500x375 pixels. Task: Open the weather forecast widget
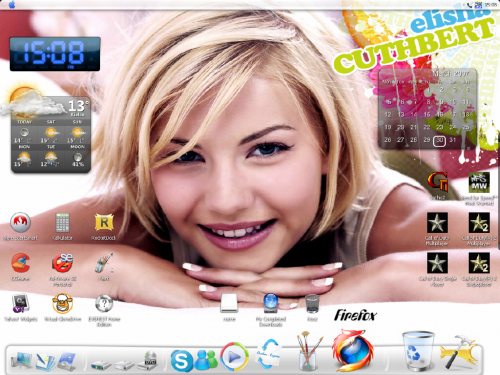pos(50,133)
